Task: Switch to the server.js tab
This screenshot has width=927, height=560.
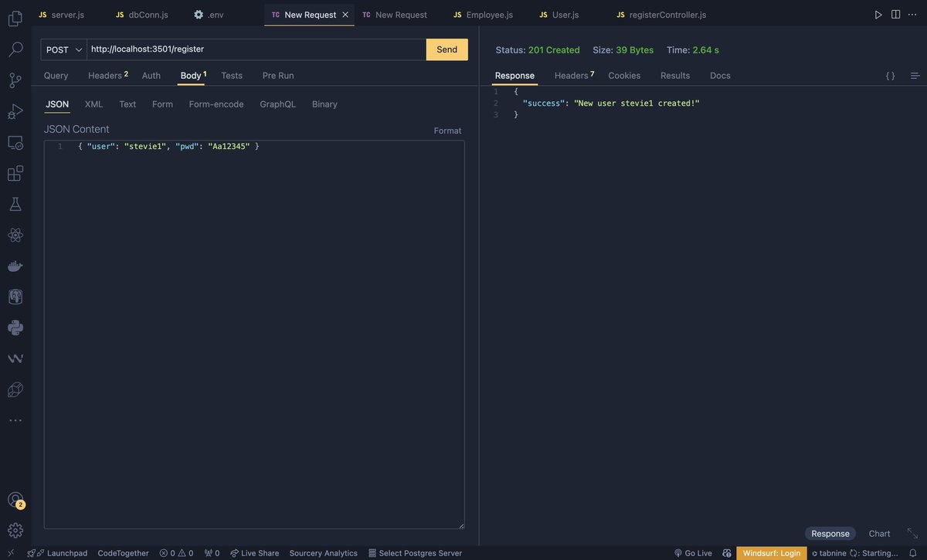Action: (x=61, y=15)
